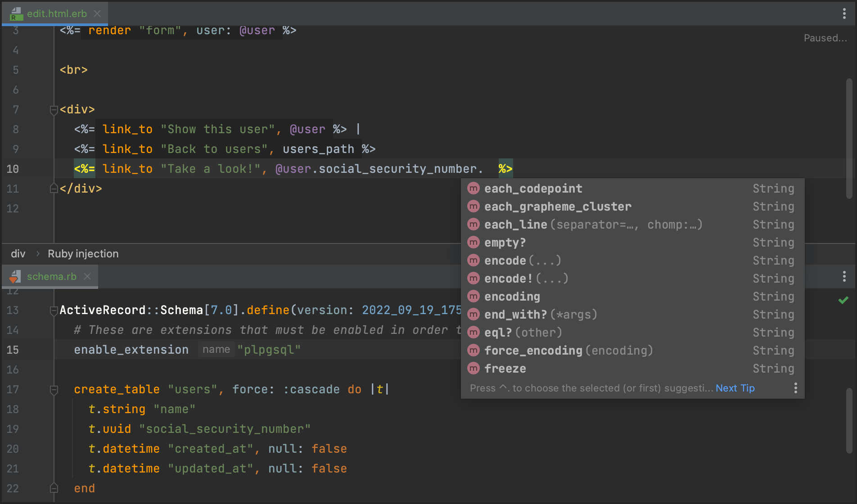Image resolution: width=857 pixels, height=504 pixels.
Task: Close the edit.html.erb tab
Action: (x=97, y=13)
